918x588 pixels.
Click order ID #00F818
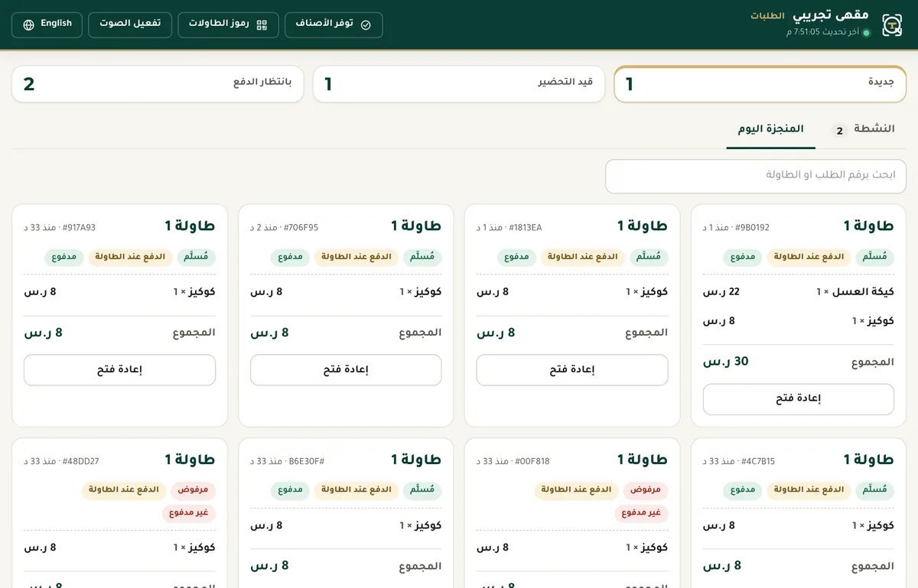tap(532, 462)
